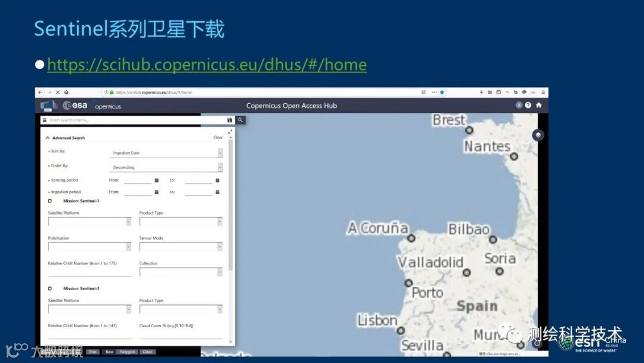
Task: Open Sentinel-2 Satellite Platform dropdown
Action: [x=89, y=309]
